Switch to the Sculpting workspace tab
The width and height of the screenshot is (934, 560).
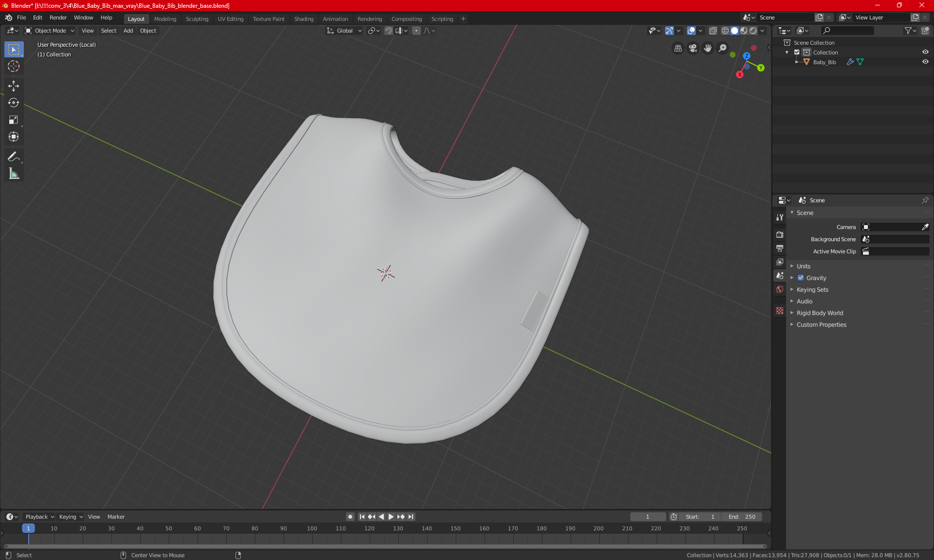coord(197,19)
